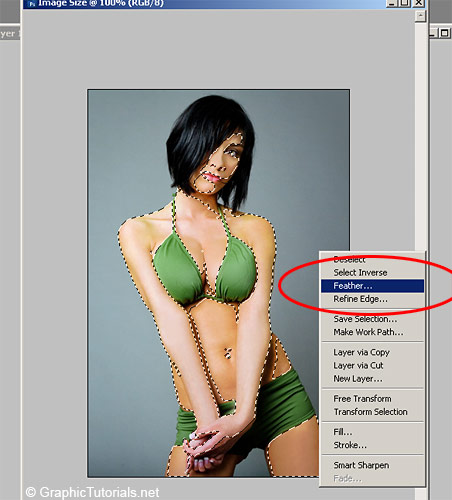452x500 pixels.
Task: Choose Deselect from the context menu
Action: coord(372,259)
